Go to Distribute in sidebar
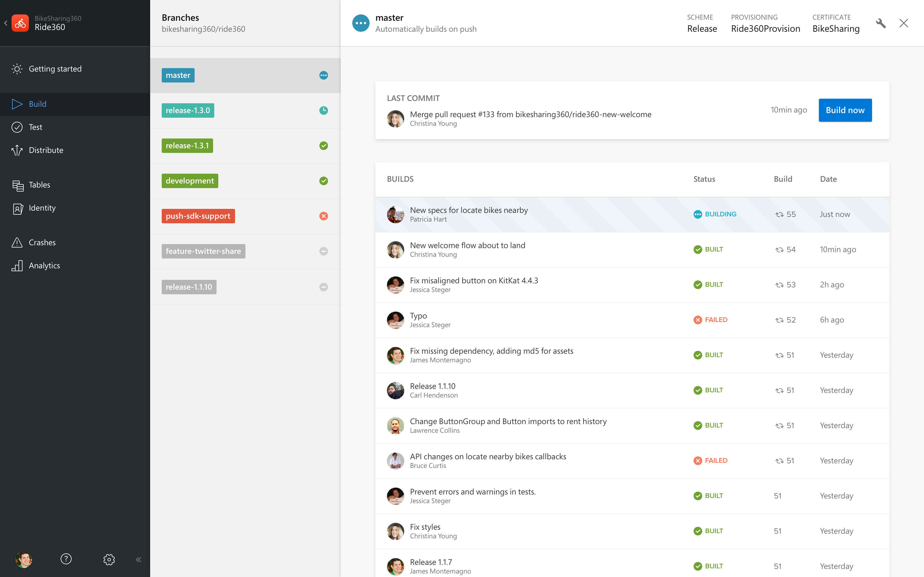This screenshot has height=577, width=924. 46,150
